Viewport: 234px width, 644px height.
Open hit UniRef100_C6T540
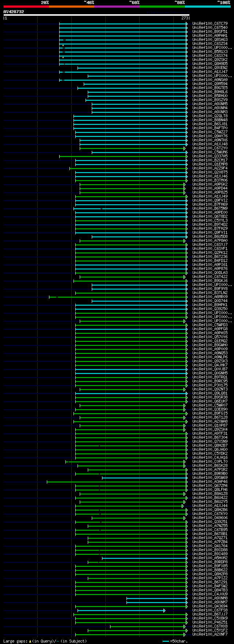point(210,28)
